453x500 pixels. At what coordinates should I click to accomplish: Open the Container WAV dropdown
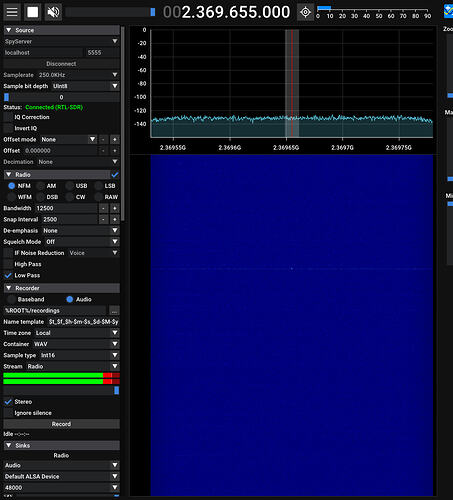[76, 344]
